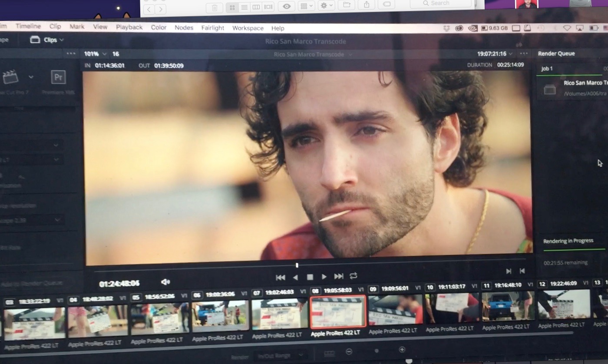
Task: Play the clip forward
Action: click(324, 277)
